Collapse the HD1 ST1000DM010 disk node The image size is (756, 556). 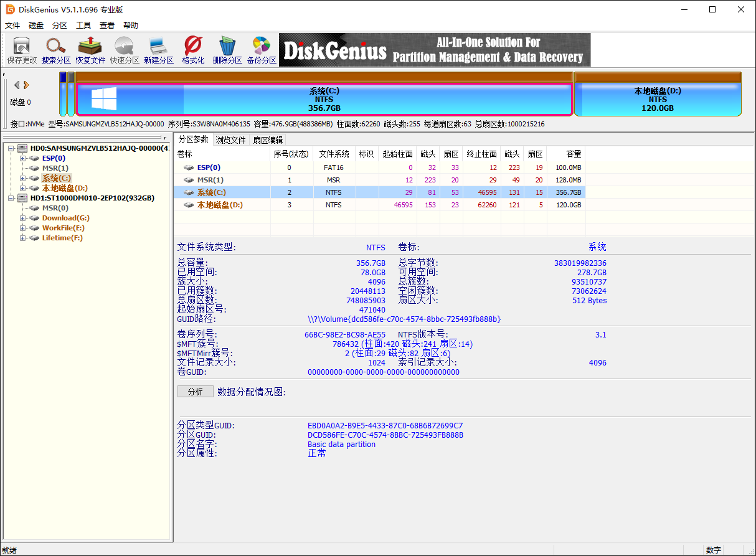pyautogui.click(x=11, y=198)
